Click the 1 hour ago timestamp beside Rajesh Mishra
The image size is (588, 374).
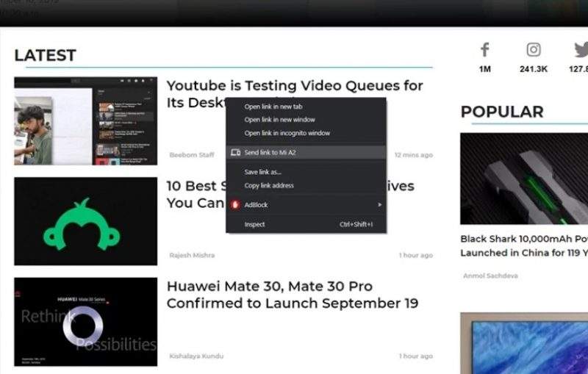coord(415,255)
